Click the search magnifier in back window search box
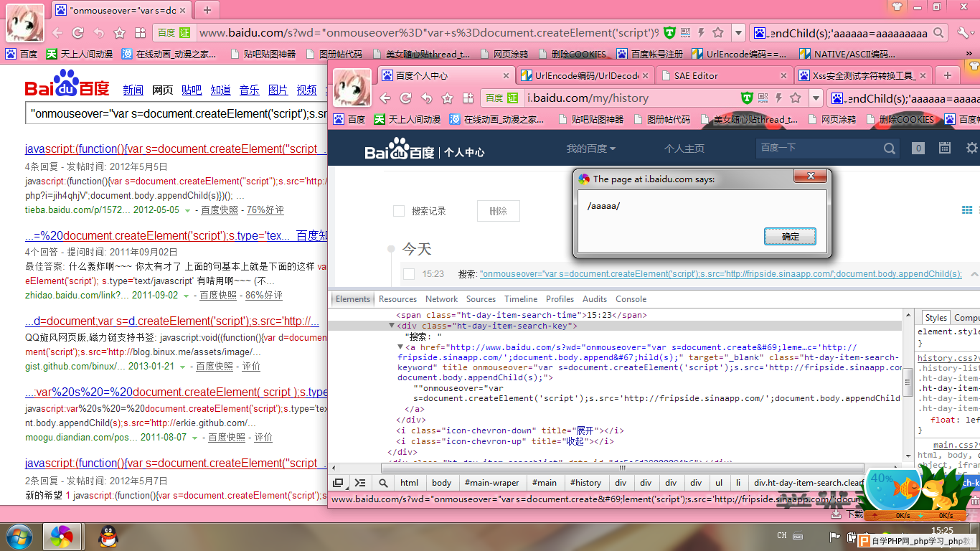The height and width of the screenshot is (551, 980). [x=938, y=33]
